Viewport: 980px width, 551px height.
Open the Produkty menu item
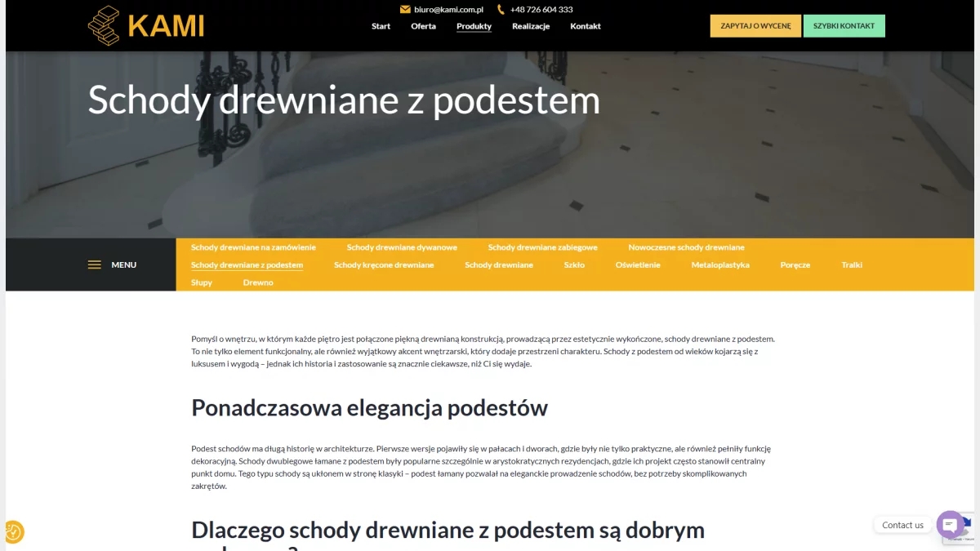tap(474, 26)
